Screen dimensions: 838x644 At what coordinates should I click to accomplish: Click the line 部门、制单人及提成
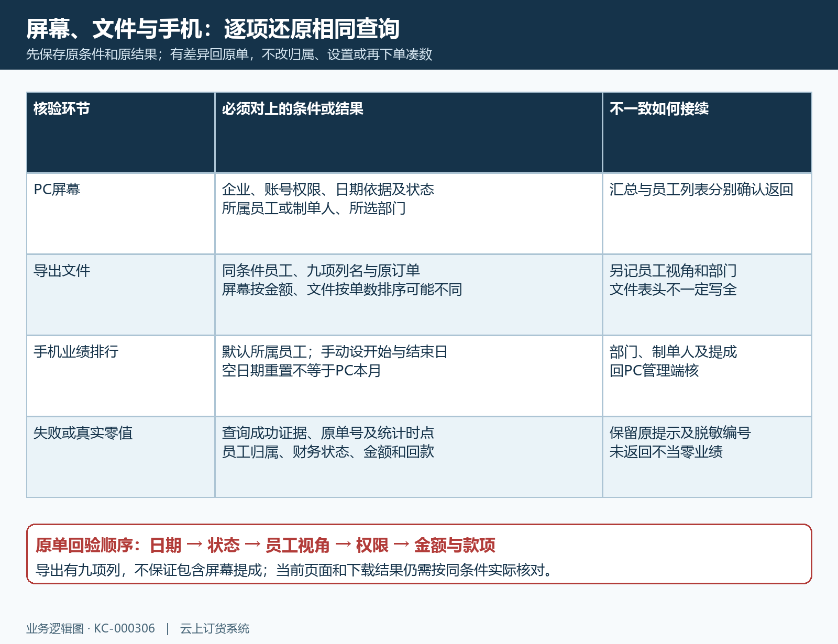[x=673, y=352]
